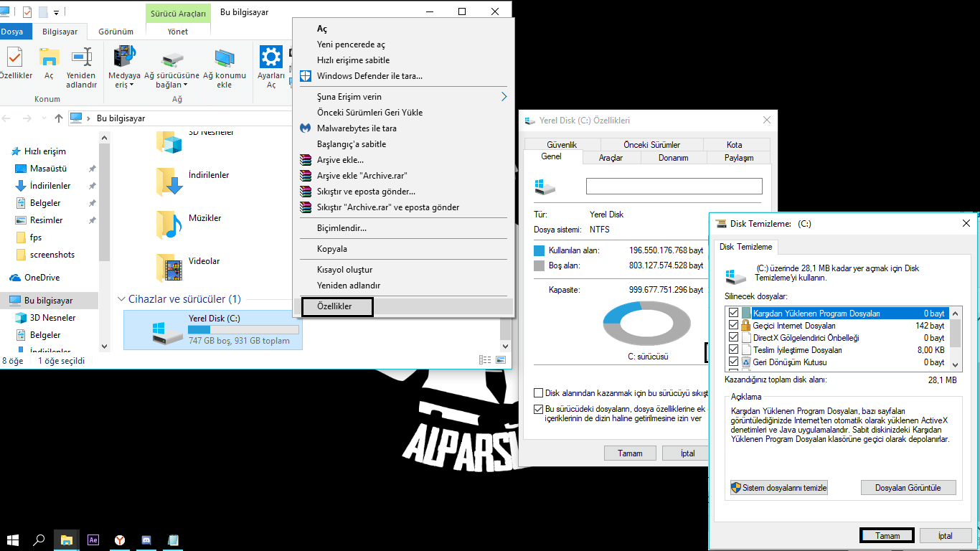The height and width of the screenshot is (551, 980).
Task: Uncheck Geçici Internet Dosyaları
Action: pos(733,326)
